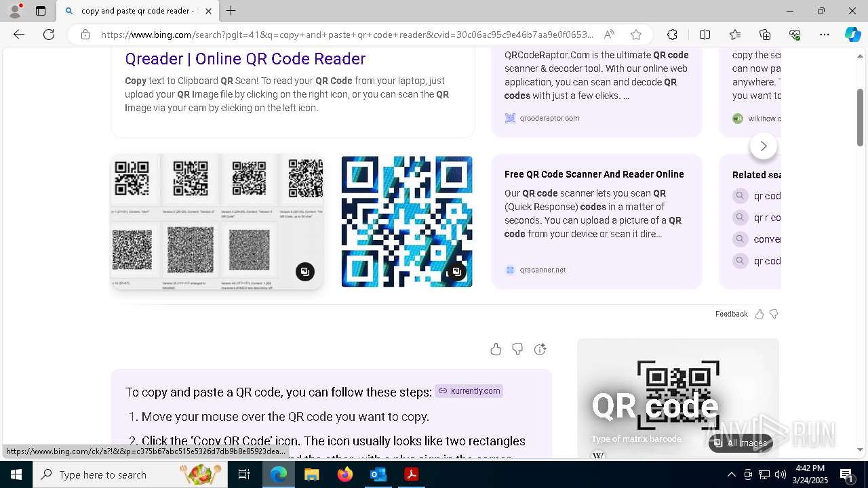Click the browser Back arrow

coord(18,35)
